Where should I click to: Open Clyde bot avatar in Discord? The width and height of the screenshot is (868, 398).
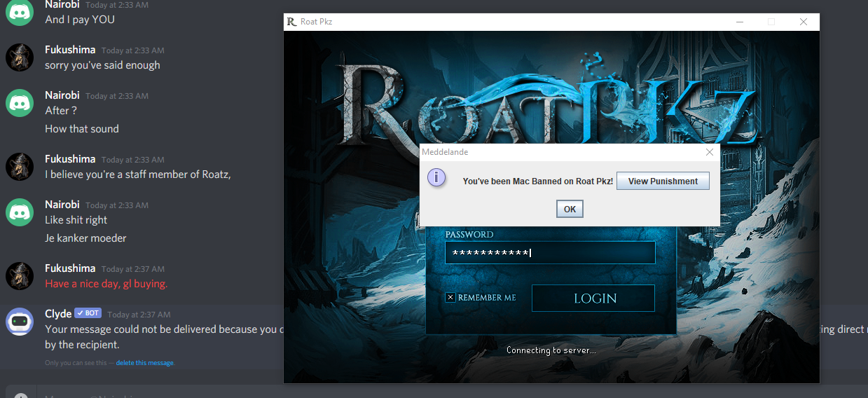point(20,321)
